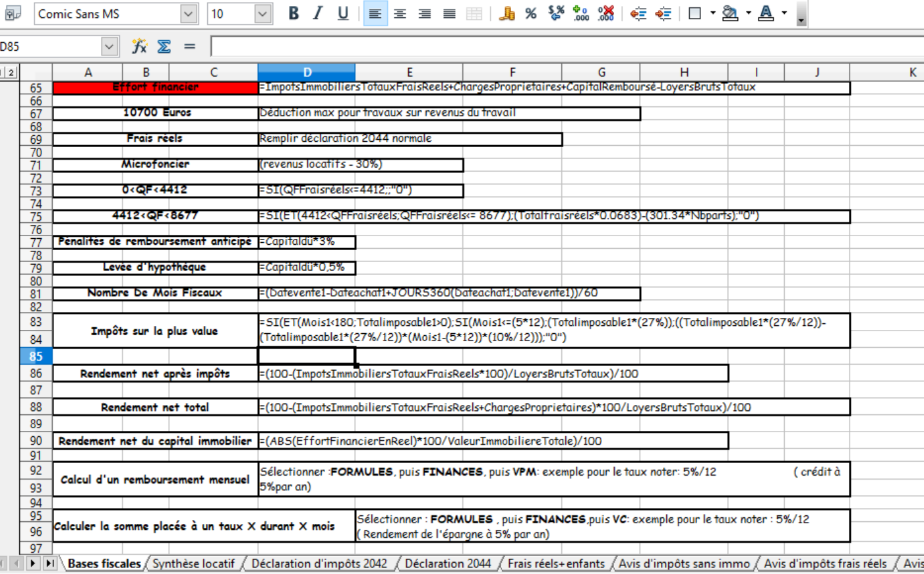Select the Levée d'hypothèque label cell
Screen dimensions: 924x574
point(155,268)
